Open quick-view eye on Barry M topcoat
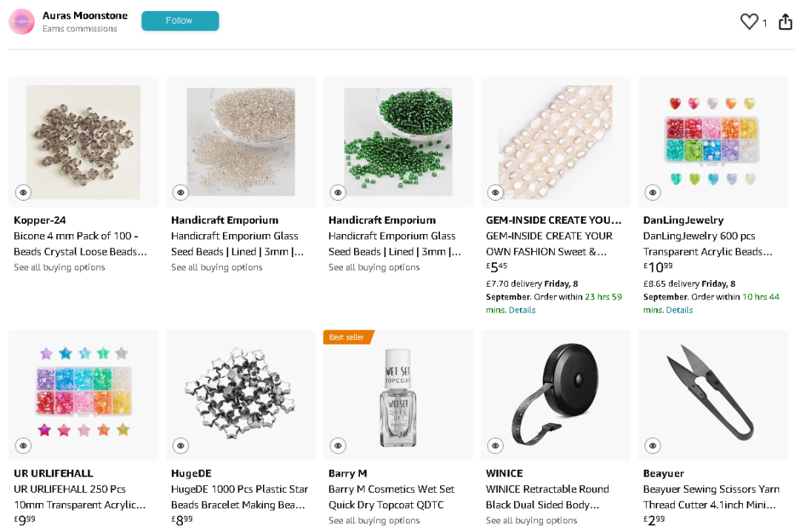800x532 pixels. [x=338, y=445]
